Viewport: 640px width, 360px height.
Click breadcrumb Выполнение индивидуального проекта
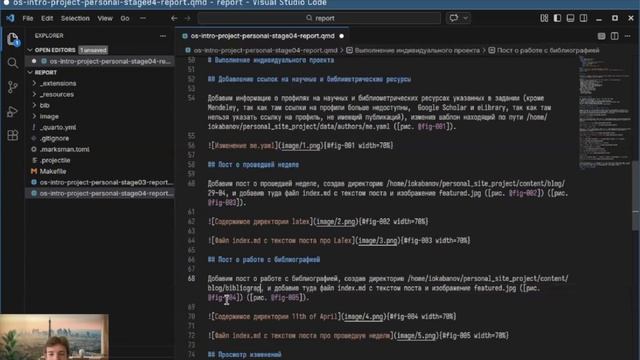click(x=417, y=51)
